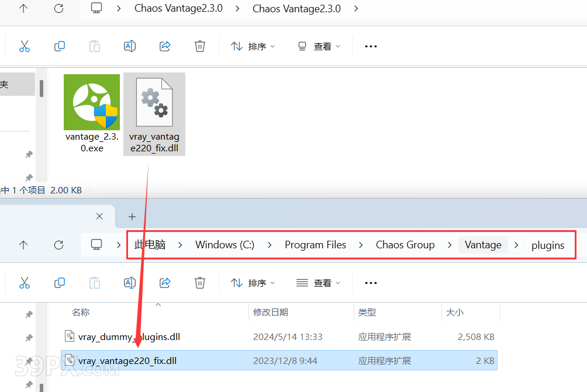Screen dimensions: 587x392
Task: Sort by the 修改日期 column header
Action: [271, 313]
